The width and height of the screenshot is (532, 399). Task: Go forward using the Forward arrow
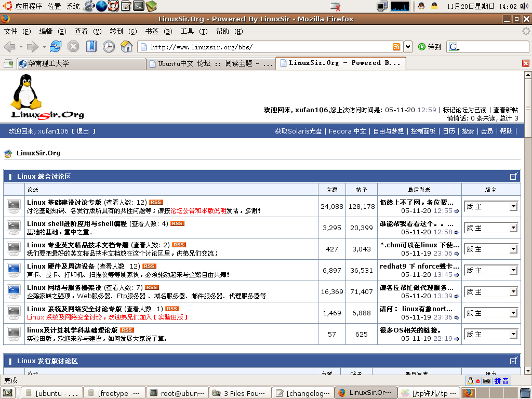(x=32, y=46)
